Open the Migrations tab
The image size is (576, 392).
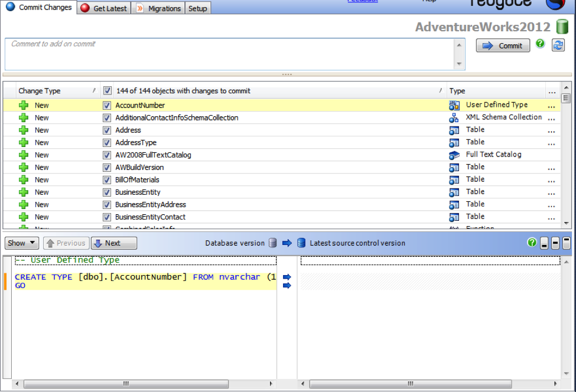tap(159, 8)
